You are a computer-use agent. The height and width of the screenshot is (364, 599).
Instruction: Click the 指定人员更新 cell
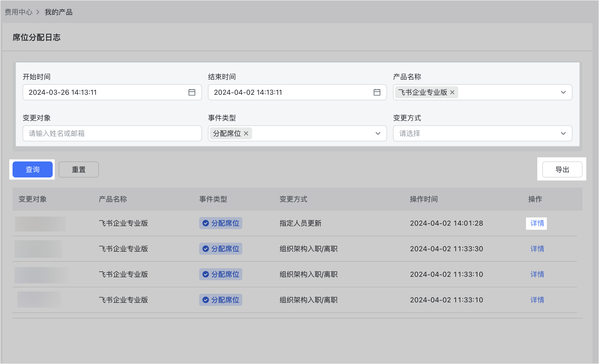[x=301, y=223]
